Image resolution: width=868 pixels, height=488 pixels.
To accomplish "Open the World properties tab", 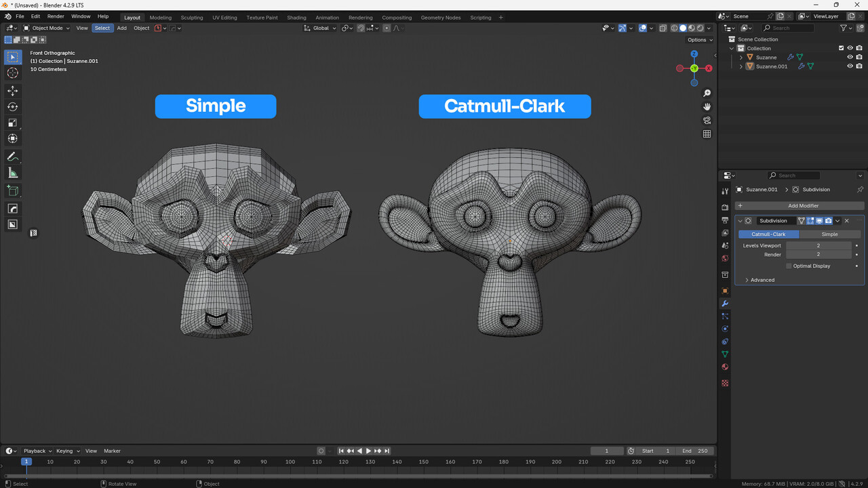I will (x=725, y=258).
